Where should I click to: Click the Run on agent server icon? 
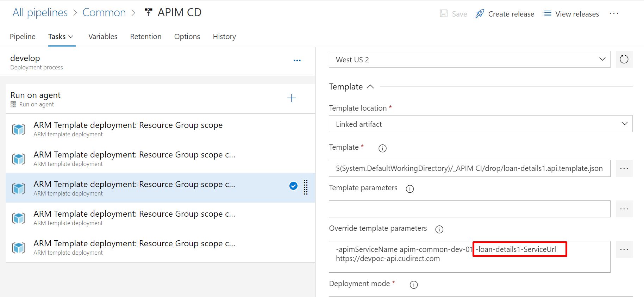(x=13, y=104)
